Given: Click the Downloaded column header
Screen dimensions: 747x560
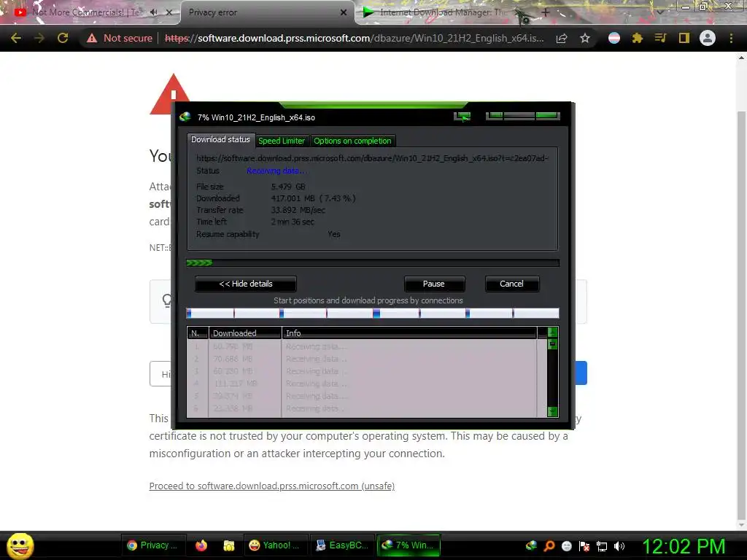Looking at the screenshot, I should 245,332.
